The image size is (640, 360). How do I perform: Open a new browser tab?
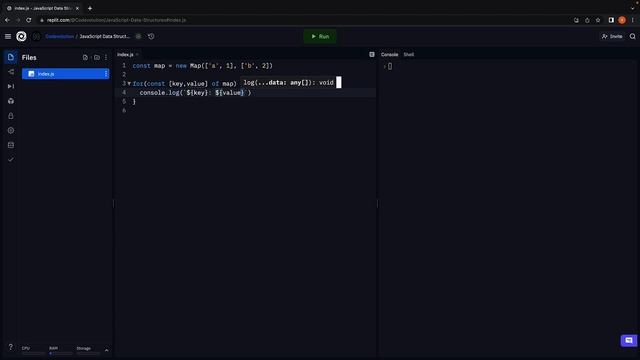(90, 8)
